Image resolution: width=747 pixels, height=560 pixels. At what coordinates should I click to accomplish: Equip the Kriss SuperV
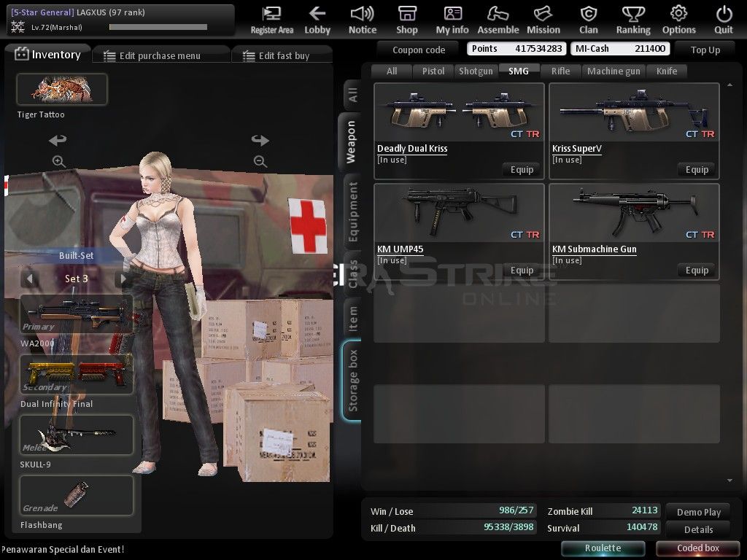697,169
